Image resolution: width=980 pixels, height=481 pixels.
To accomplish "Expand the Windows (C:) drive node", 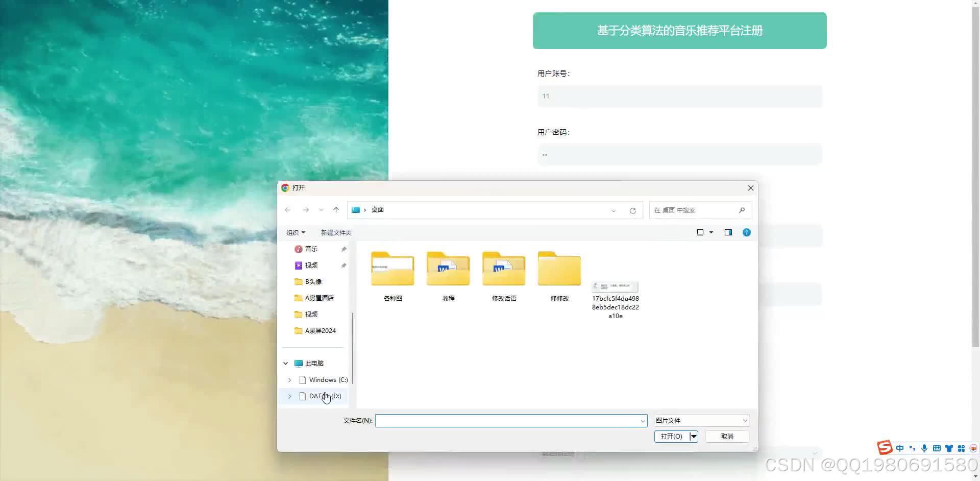I will pos(289,380).
